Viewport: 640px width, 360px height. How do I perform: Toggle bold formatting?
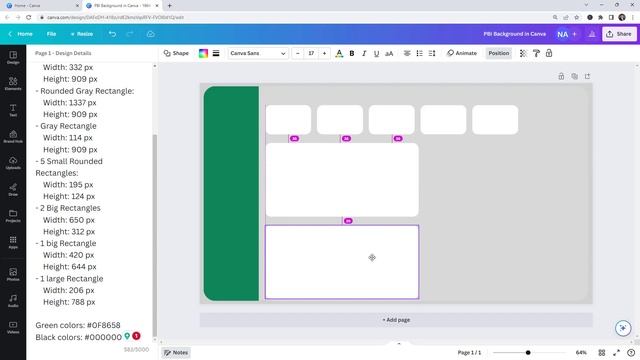tap(351, 53)
